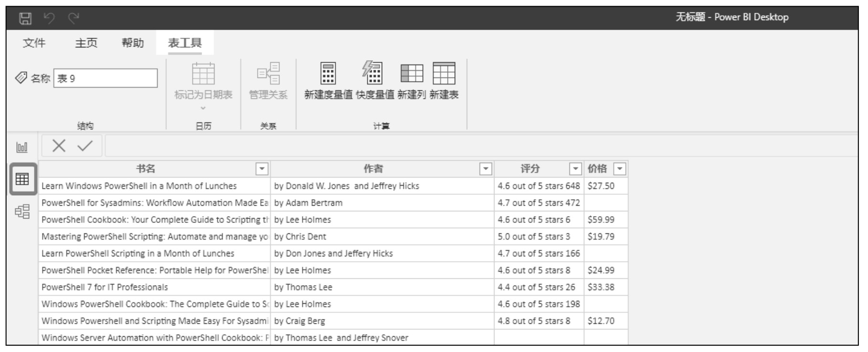Viewport: 868px width, 352px height.
Task: Click into the formula bar input
Action: [x=481, y=146]
